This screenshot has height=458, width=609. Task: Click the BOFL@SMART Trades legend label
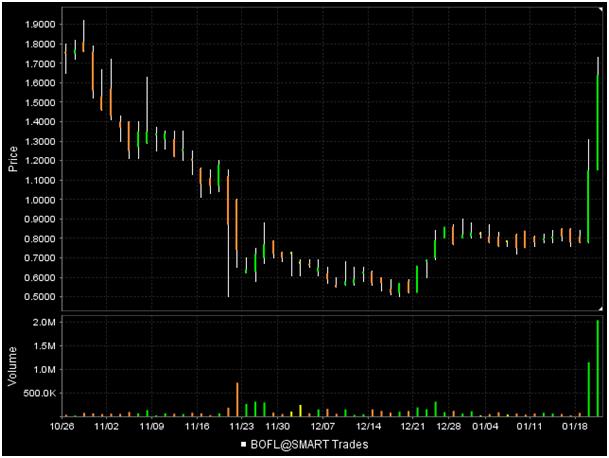point(309,444)
